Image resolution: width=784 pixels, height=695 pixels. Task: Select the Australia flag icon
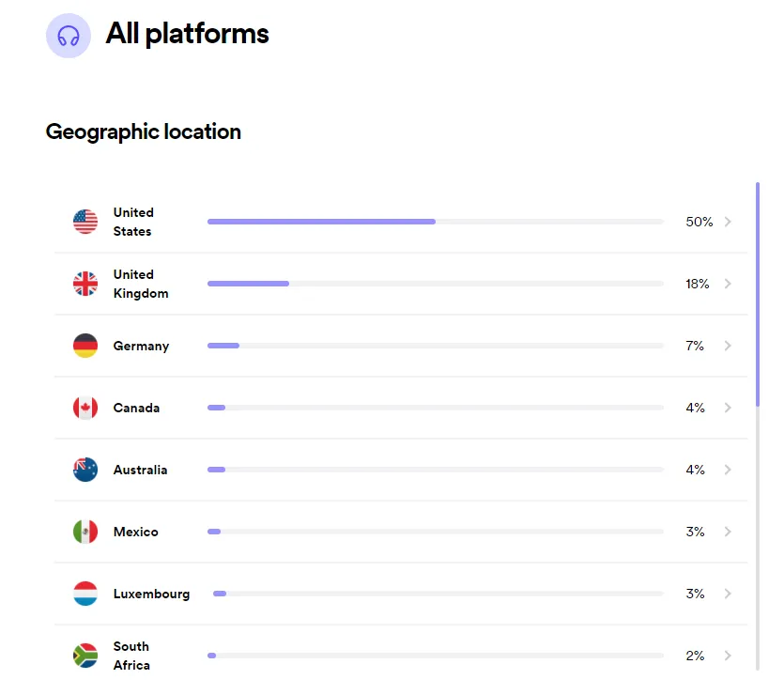point(85,470)
